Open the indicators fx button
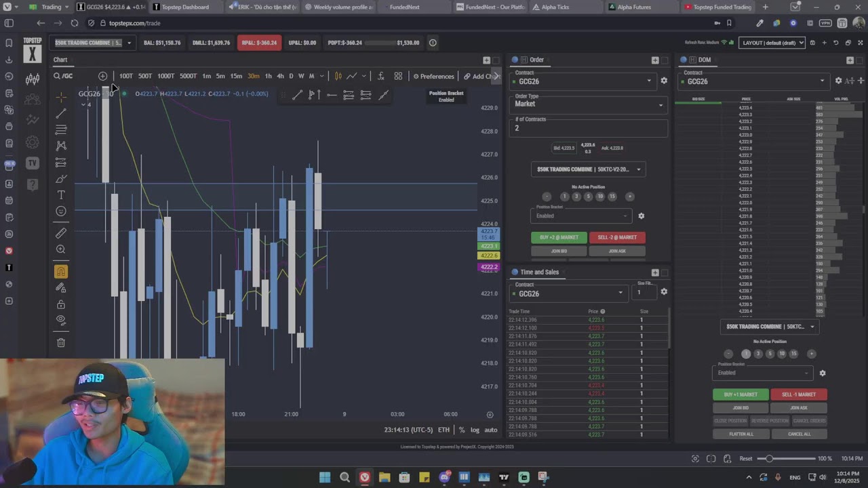This screenshot has height=488, width=868. [x=381, y=76]
